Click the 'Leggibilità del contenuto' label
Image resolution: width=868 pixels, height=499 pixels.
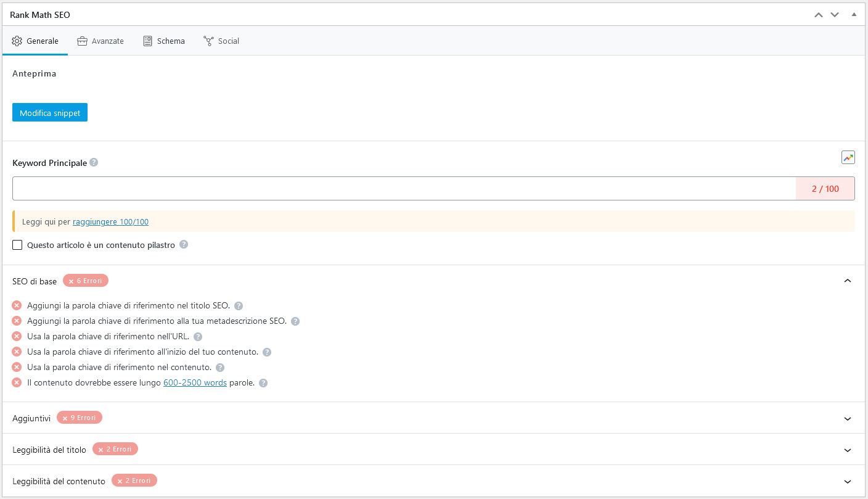click(x=59, y=481)
